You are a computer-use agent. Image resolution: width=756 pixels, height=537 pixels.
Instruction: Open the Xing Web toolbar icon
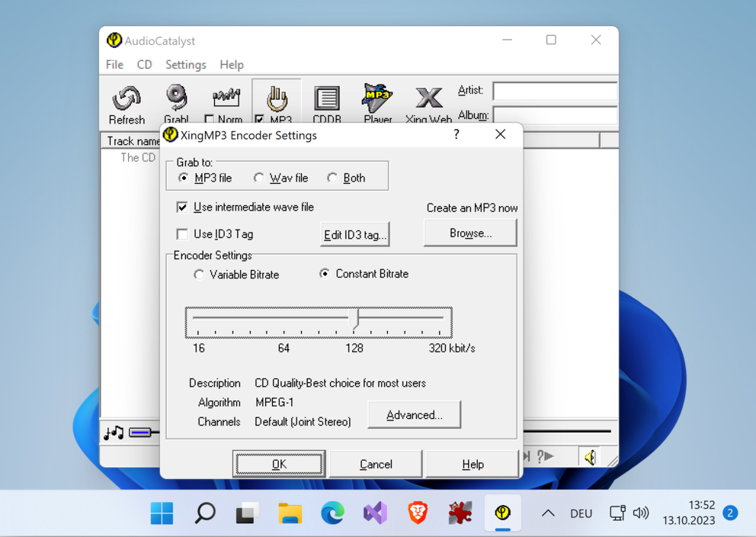428,98
